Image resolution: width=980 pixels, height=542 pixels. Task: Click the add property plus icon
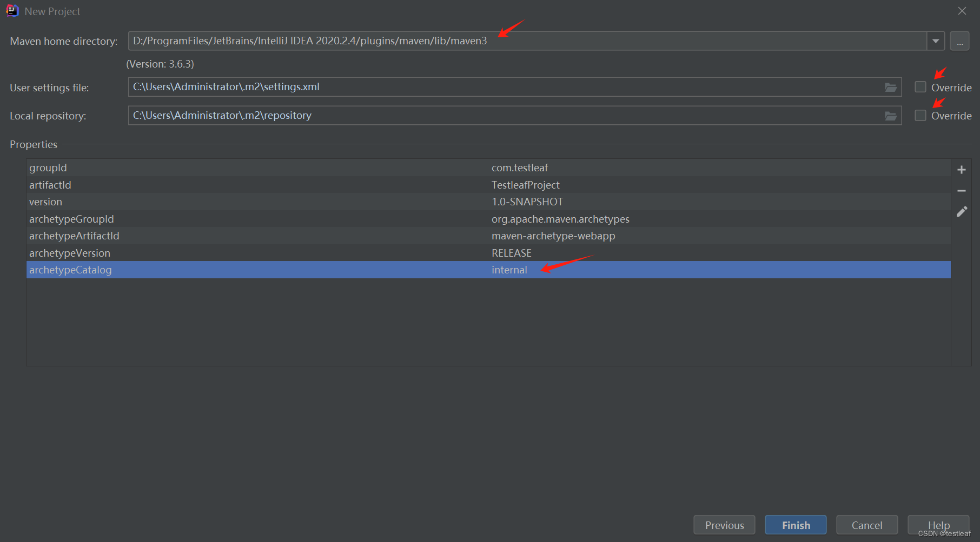tap(961, 170)
